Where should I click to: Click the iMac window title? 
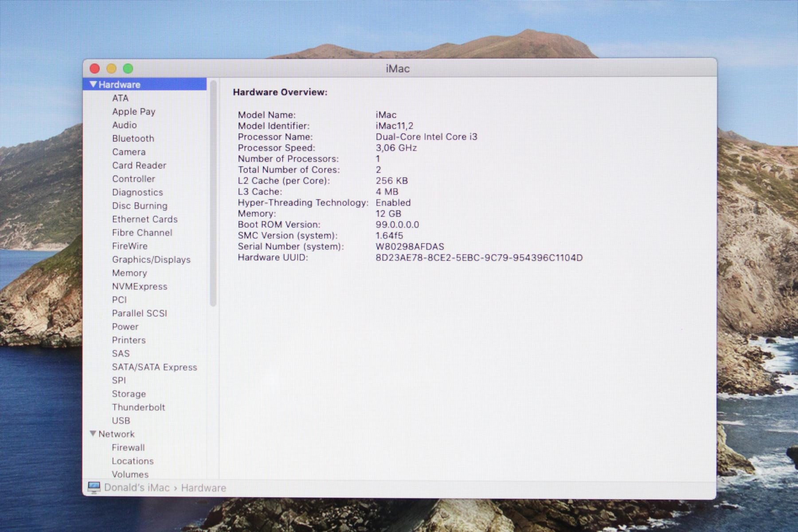coord(398,69)
